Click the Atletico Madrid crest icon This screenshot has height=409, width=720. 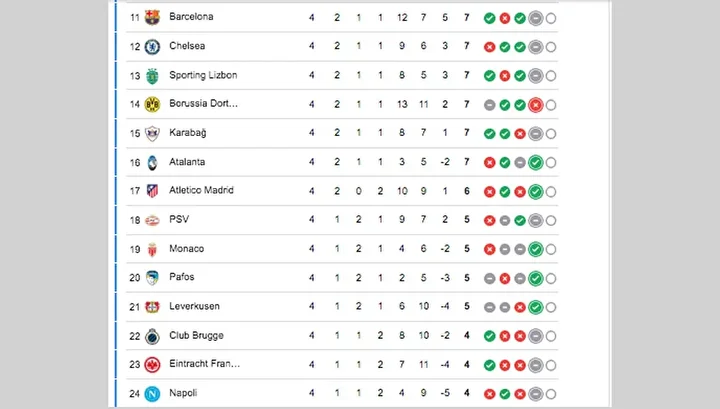(x=152, y=191)
